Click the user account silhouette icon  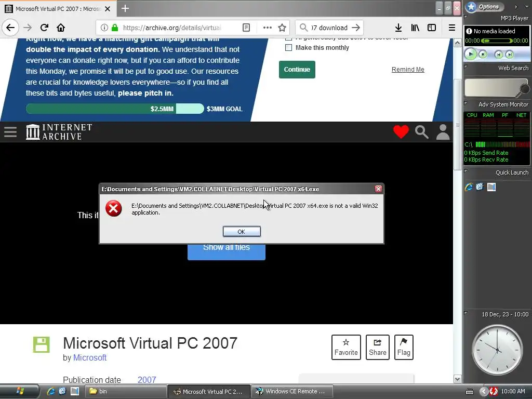[x=443, y=131]
